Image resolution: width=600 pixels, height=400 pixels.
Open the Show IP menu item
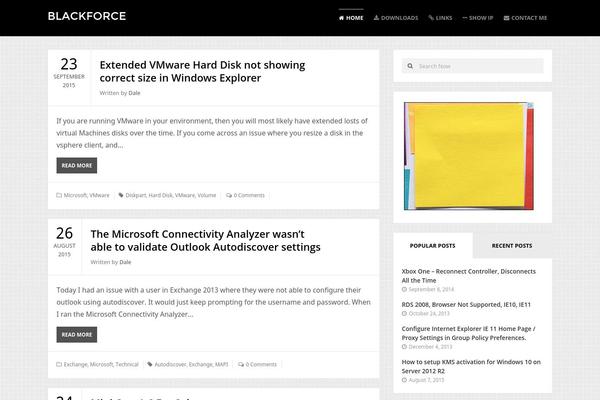coord(478,17)
